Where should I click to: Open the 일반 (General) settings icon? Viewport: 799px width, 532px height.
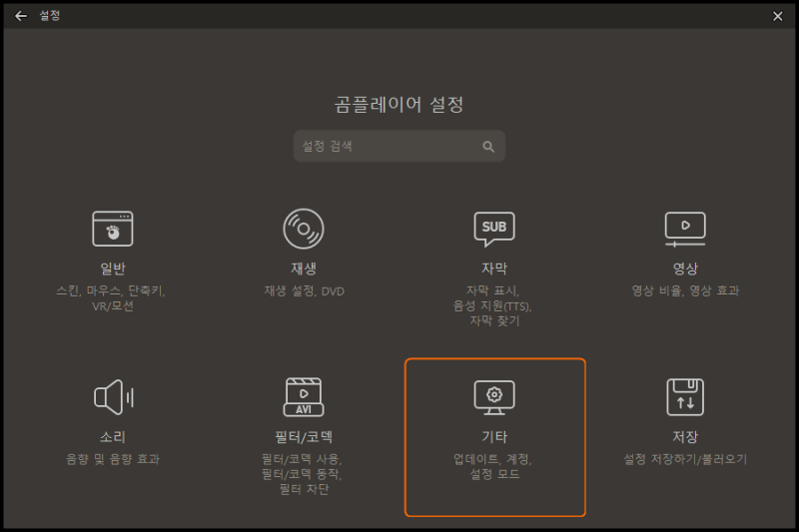pos(113,229)
